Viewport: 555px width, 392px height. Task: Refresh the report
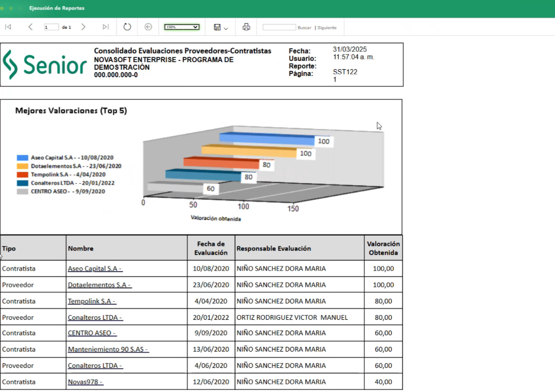[x=127, y=27]
